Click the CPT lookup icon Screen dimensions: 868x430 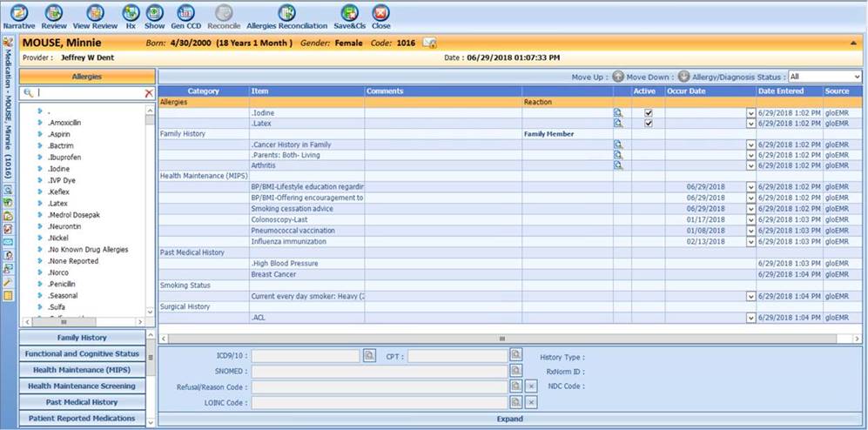516,355
